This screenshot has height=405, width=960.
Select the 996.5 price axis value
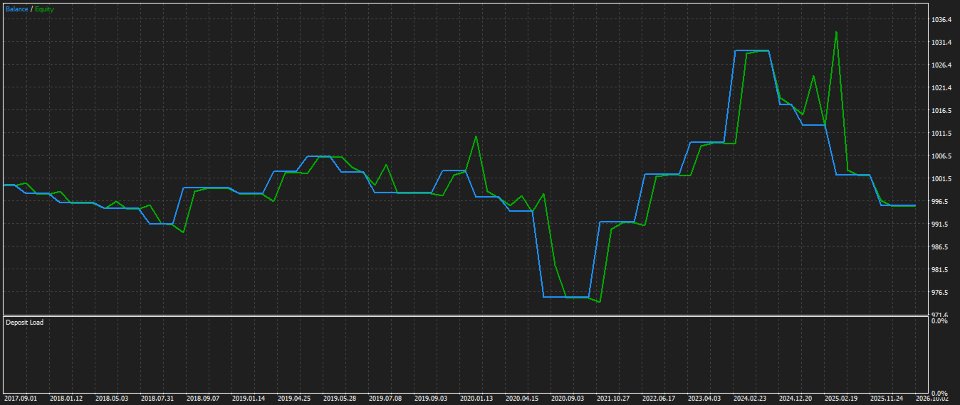tap(942, 201)
